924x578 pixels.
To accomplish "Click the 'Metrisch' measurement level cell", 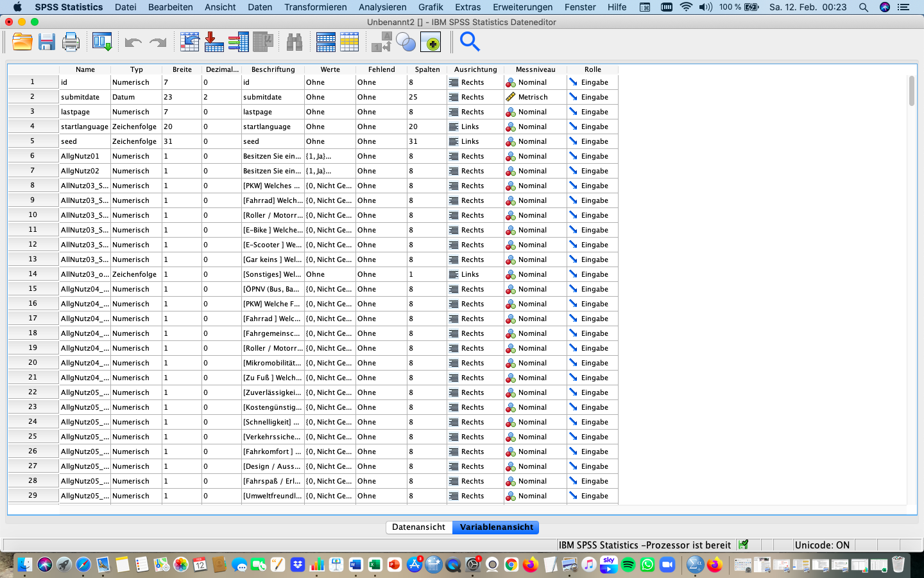I will [x=535, y=97].
